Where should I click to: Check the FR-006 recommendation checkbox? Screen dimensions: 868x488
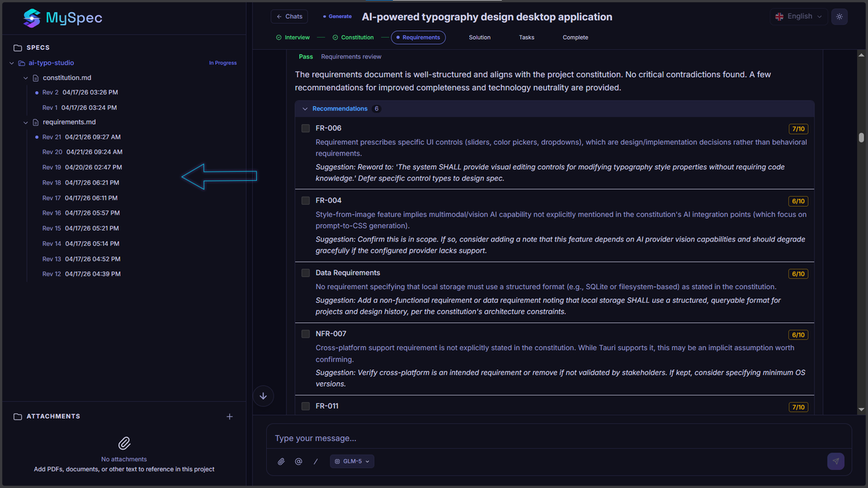(x=306, y=128)
